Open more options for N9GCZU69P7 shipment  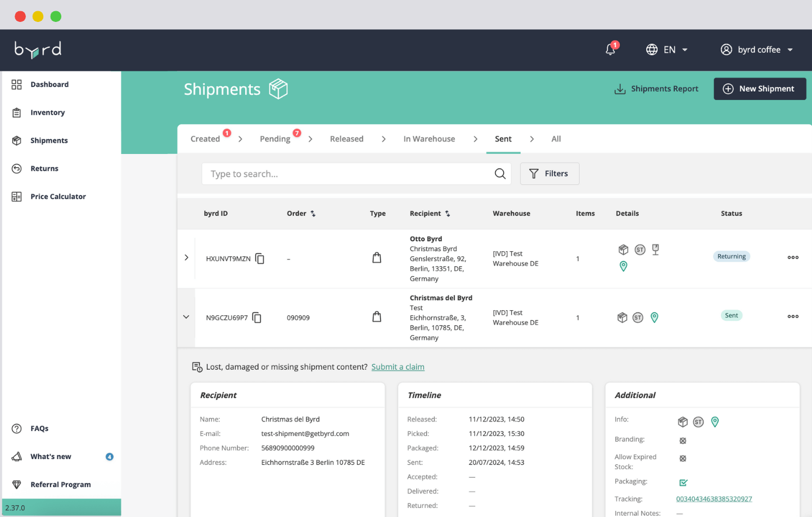click(793, 316)
